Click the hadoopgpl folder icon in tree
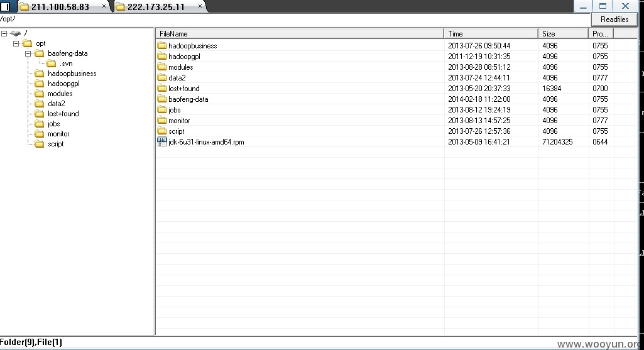 click(x=40, y=84)
